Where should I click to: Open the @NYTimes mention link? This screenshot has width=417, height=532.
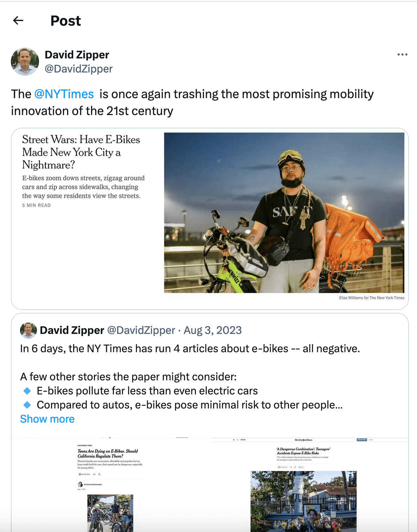pyautogui.click(x=64, y=94)
